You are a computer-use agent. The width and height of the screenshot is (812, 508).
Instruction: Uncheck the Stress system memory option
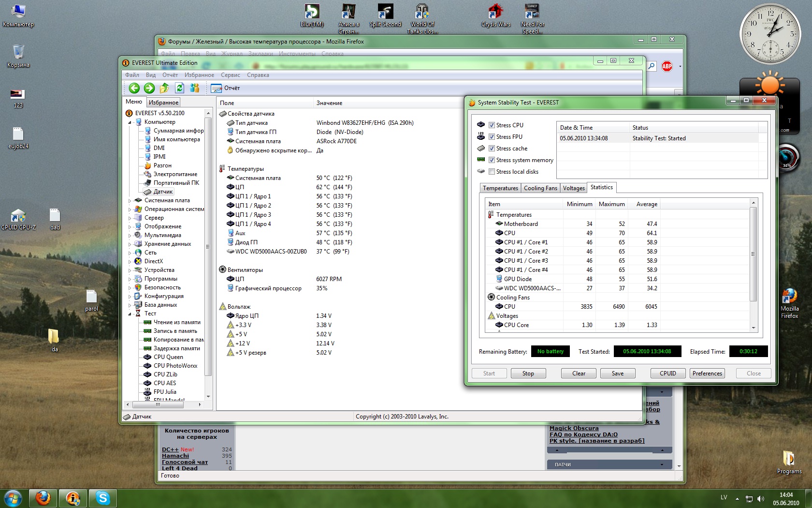click(492, 160)
